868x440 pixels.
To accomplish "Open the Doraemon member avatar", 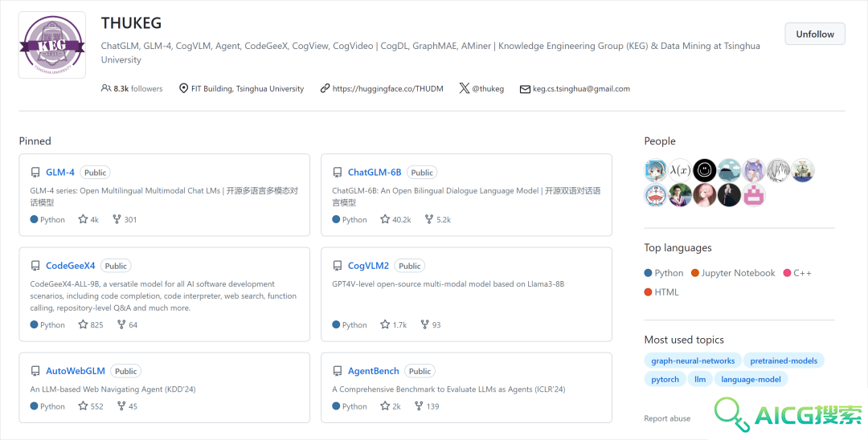I will tap(656, 195).
